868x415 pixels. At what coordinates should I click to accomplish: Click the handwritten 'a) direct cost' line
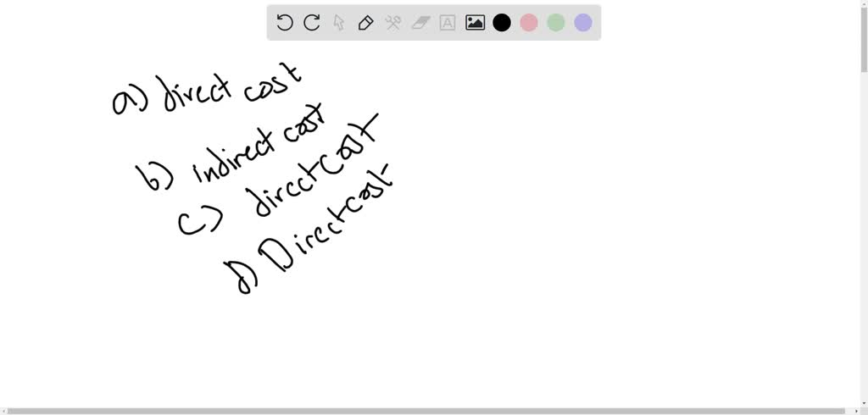[x=208, y=87]
